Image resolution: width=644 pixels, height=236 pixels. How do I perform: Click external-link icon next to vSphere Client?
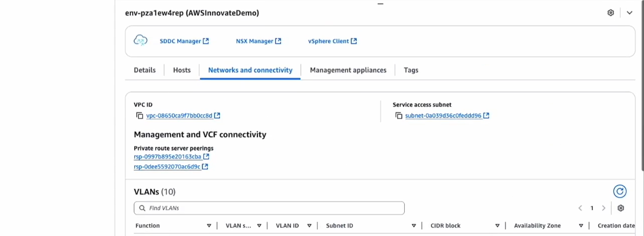[x=354, y=41]
